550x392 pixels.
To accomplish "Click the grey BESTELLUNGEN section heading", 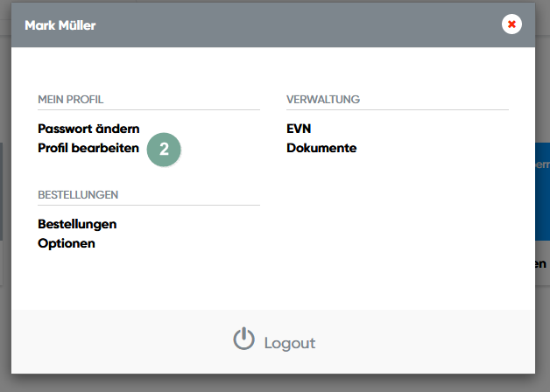I will coord(78,194).
